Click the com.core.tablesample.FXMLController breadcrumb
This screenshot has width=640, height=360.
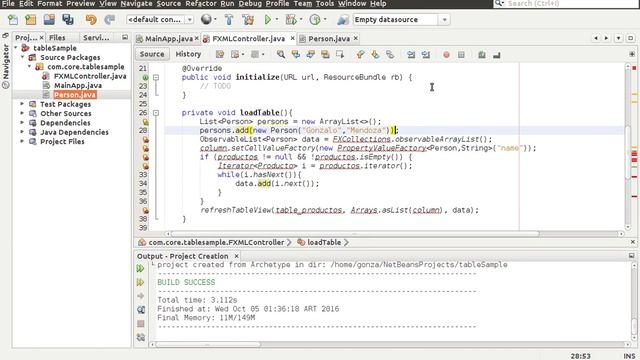click(216, 242)
